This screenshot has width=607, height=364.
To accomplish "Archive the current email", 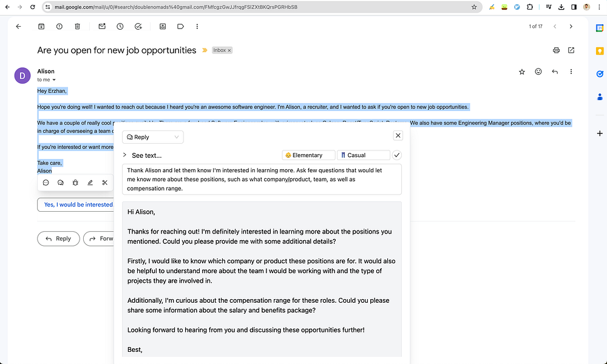I will pyautogui.click(x=41, y=26).
